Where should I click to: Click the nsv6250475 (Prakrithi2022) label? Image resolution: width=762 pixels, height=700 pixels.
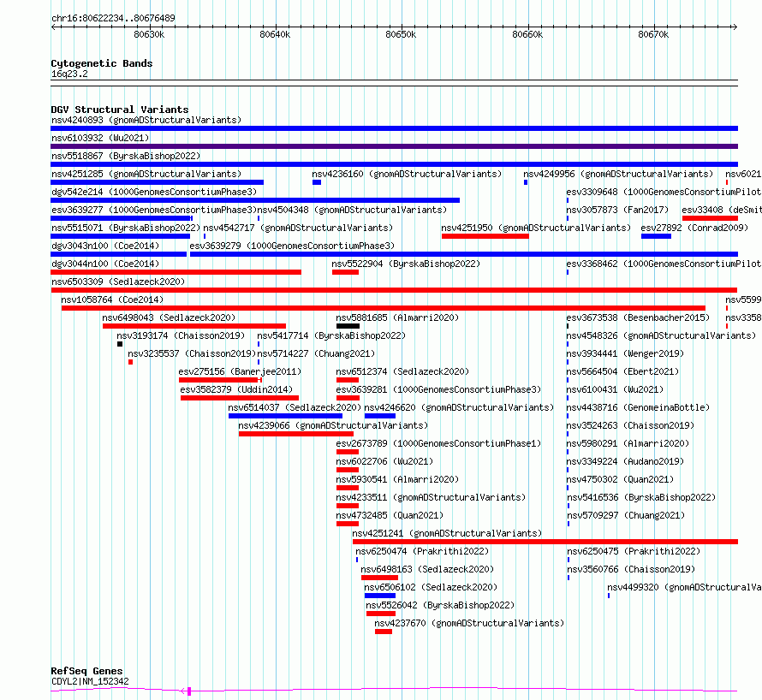(x=634, y=551)
